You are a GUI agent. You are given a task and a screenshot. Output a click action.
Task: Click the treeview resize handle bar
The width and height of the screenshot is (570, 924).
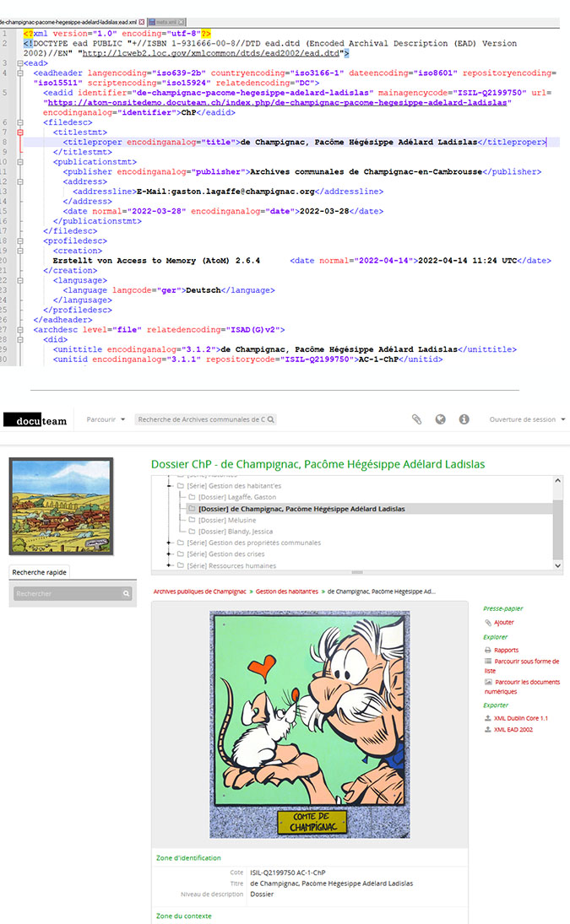click(357, 572)
